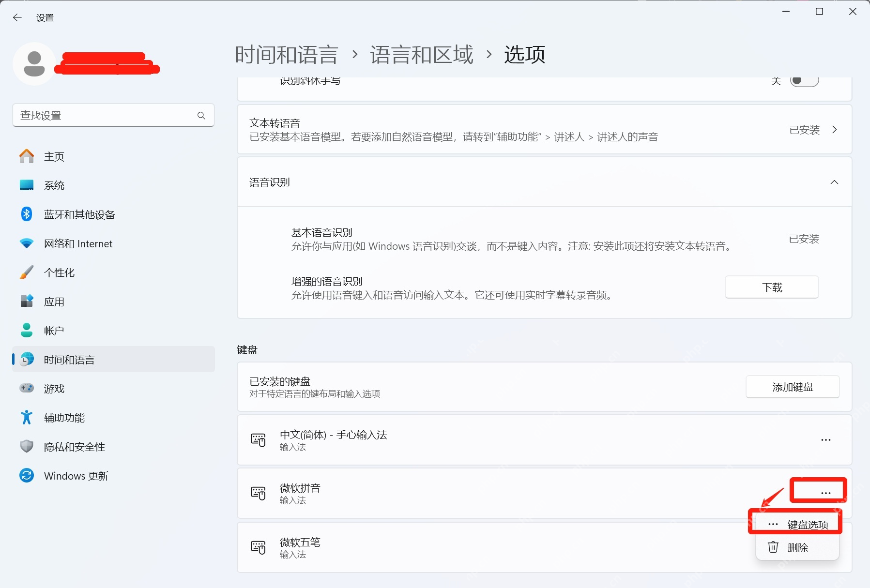Click 语言和区域 breadcrumb
The height and width of the screenshot is (588, 870).
point(422,54)
